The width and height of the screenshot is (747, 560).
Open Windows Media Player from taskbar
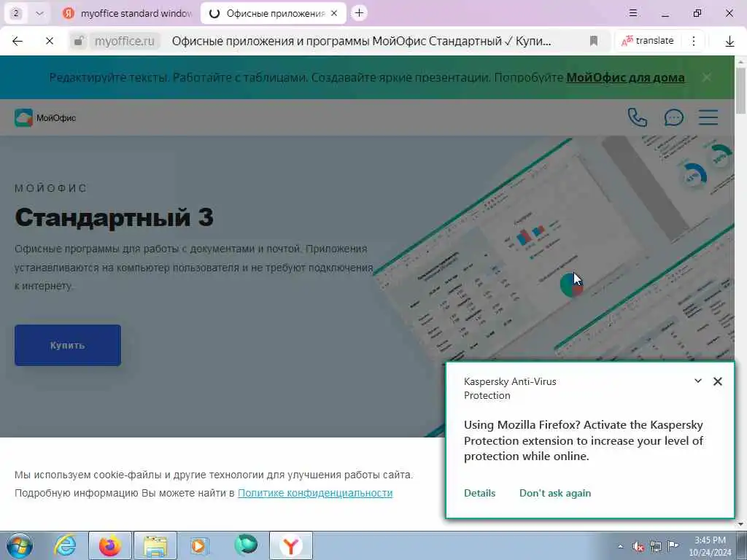pyautogui.click(x=200, y=545)
